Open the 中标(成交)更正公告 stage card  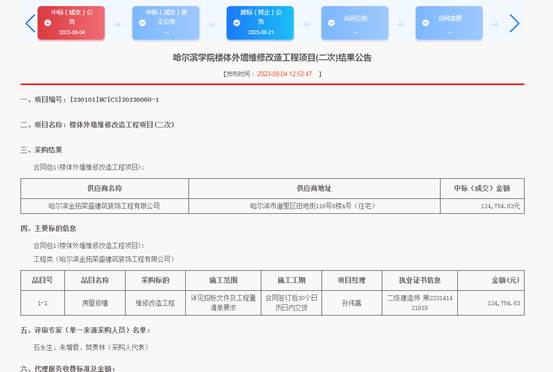(x=166, y=23)
